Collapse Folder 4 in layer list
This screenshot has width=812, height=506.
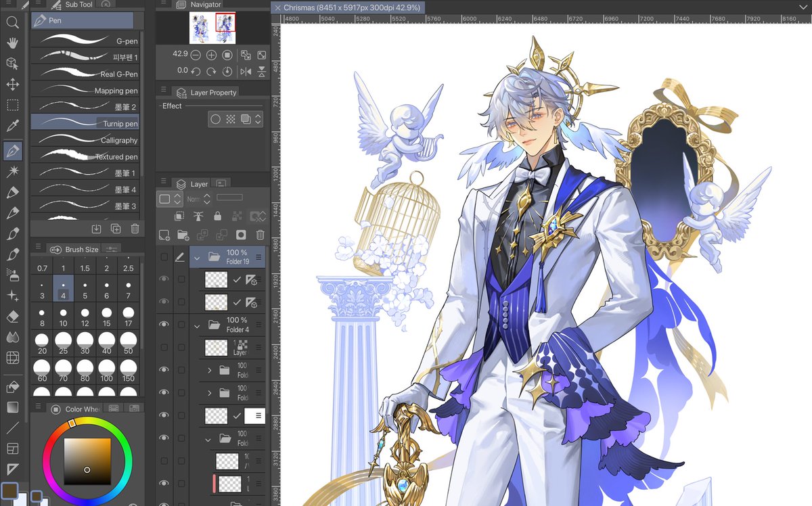tap(196, 325)
